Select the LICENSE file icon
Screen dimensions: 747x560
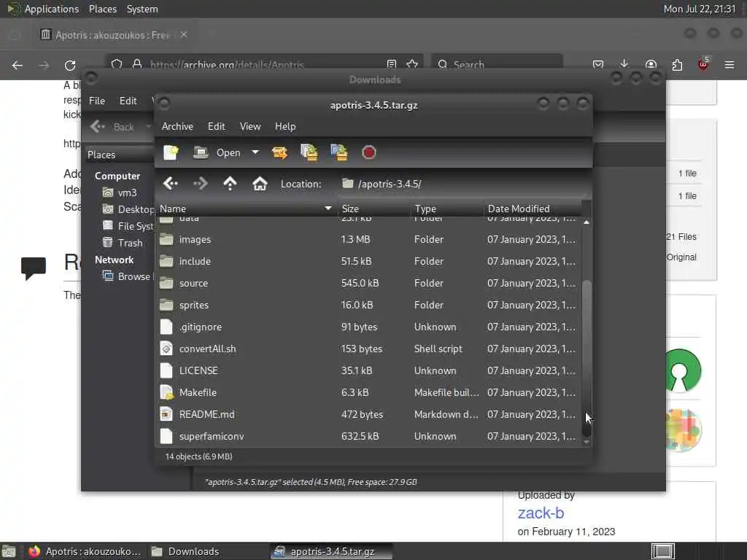(166, 371)
